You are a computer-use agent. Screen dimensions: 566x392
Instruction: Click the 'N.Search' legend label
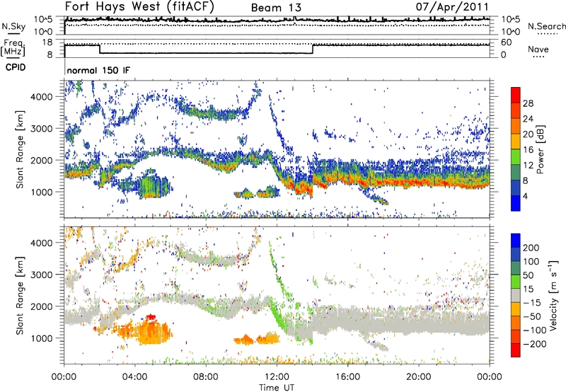click(x=546, y=26)
